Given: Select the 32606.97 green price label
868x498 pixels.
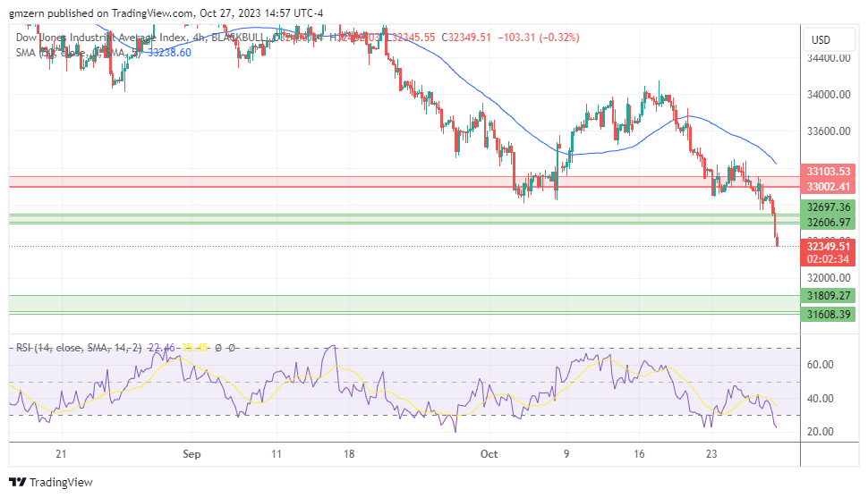Looking at the screenshot, I should coord(828,222).
